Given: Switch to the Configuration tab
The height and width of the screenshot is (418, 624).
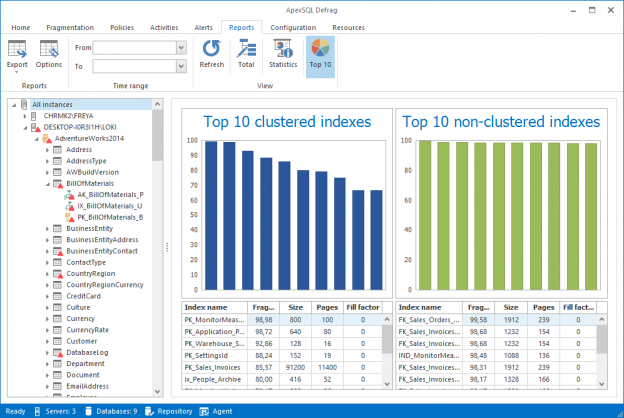Looking at the screenshot, I should (293, 27).
